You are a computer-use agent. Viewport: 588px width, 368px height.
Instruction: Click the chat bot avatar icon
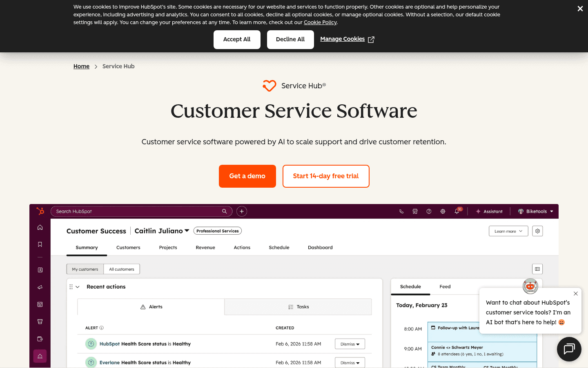pos(530,286)
